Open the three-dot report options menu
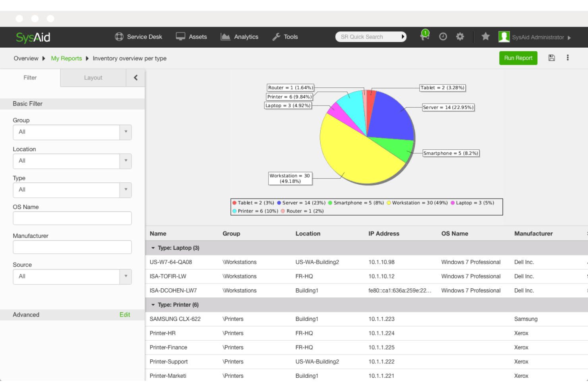 (568, 58)
